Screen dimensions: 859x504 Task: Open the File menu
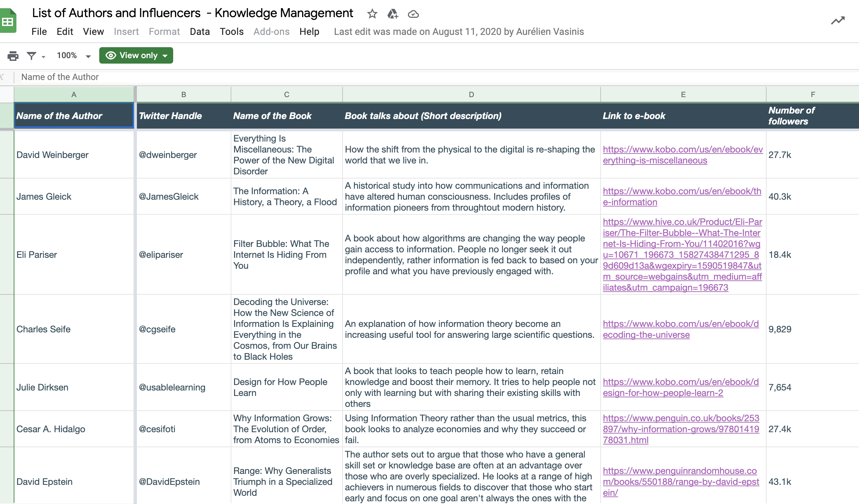tap(39, 31)
